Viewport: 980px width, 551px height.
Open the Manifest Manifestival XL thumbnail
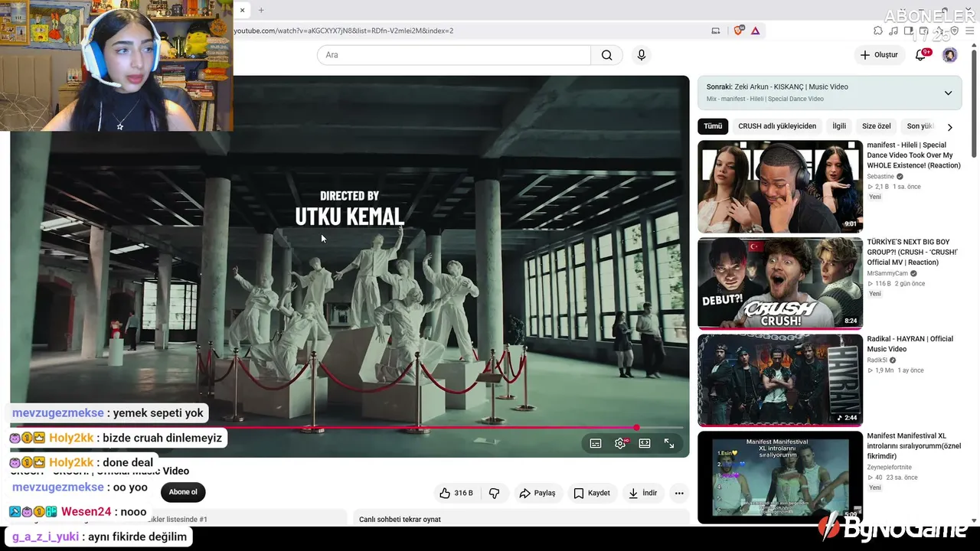pos(780,478)
